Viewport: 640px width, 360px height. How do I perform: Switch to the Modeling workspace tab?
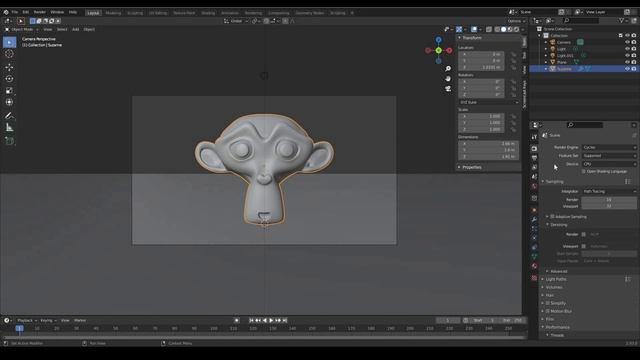coord(113,13)
